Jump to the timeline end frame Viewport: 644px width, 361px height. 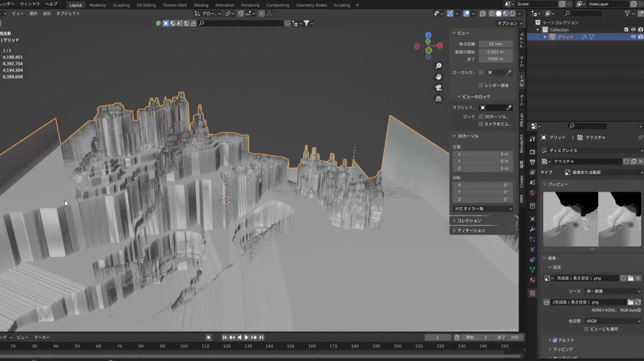point(261,337)
